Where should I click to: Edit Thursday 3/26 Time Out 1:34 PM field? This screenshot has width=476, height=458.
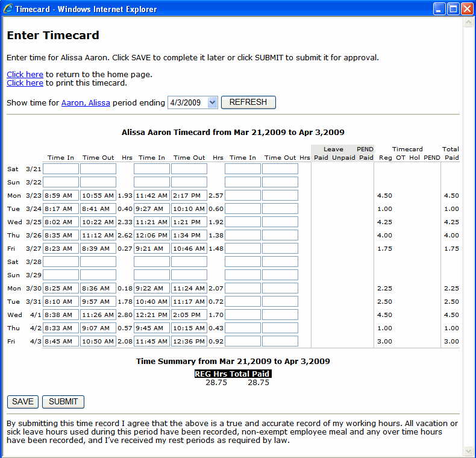point(189,235)
